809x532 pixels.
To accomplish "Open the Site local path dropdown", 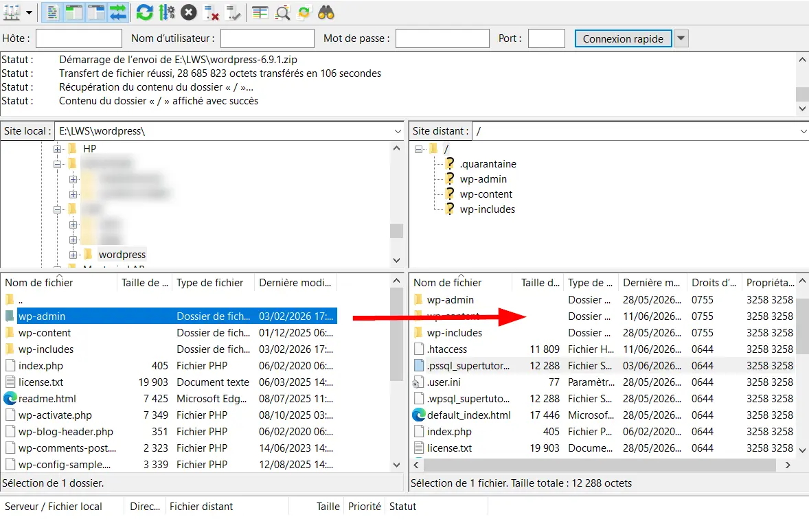I will click(x=398, y=131).
